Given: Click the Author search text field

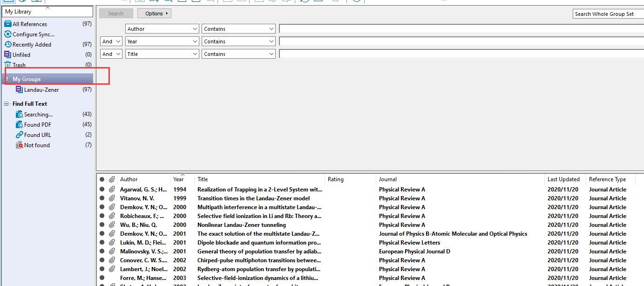Looking at the screenshot, I should 461,29.
